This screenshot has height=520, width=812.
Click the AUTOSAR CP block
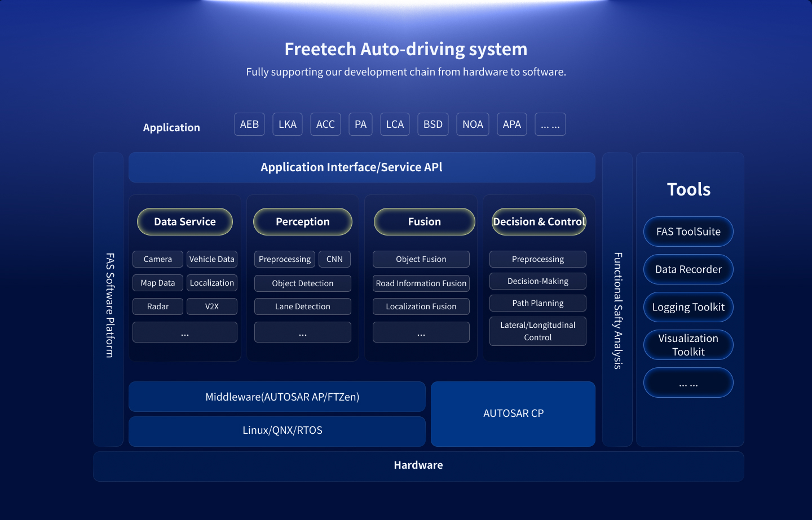(x=513, y=414)
